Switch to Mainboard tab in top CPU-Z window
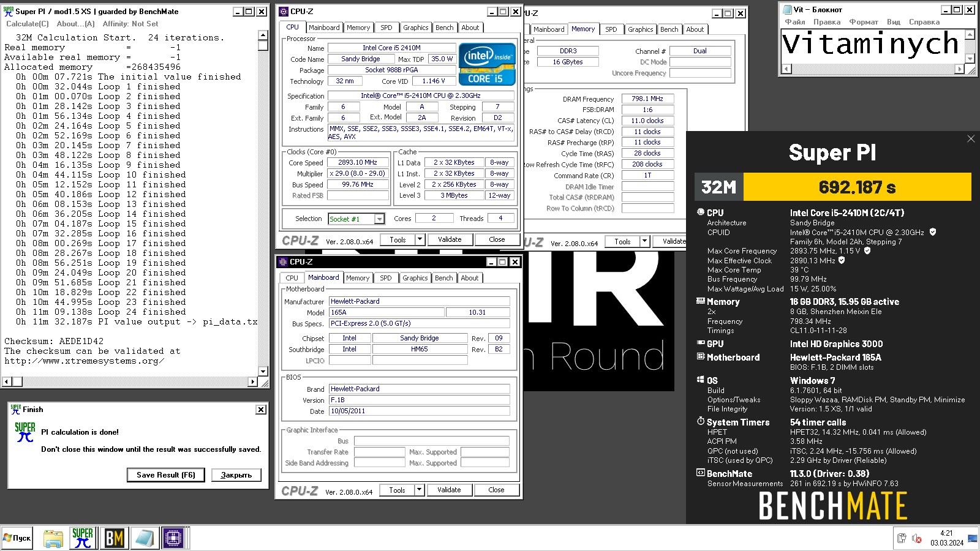This screenshot has width=980, height=551. tap(324, 28)
